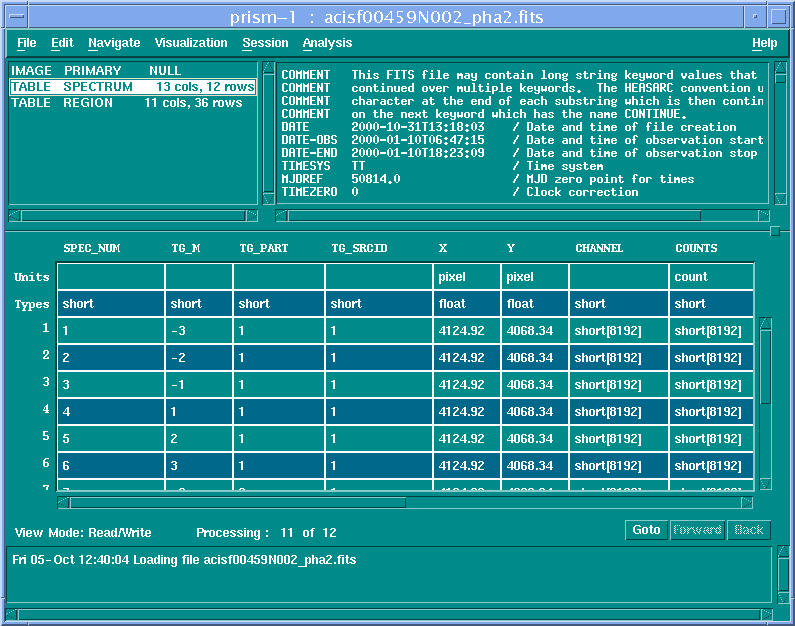795x626 pixels.
Task: Open the Help menu
Action: click(765, 43)
